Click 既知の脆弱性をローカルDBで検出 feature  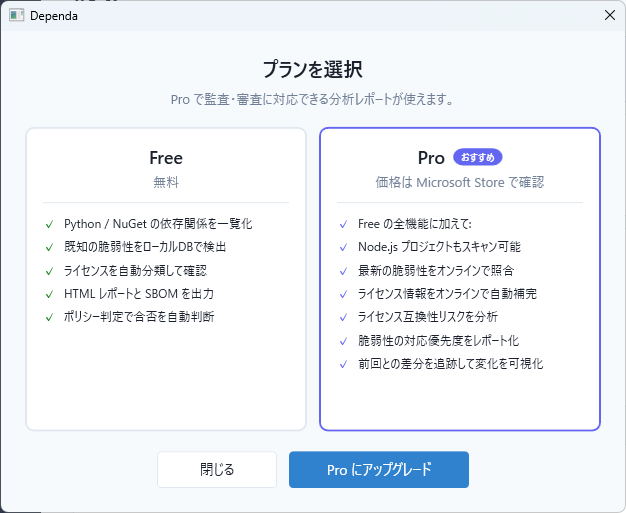click(145, 247)
